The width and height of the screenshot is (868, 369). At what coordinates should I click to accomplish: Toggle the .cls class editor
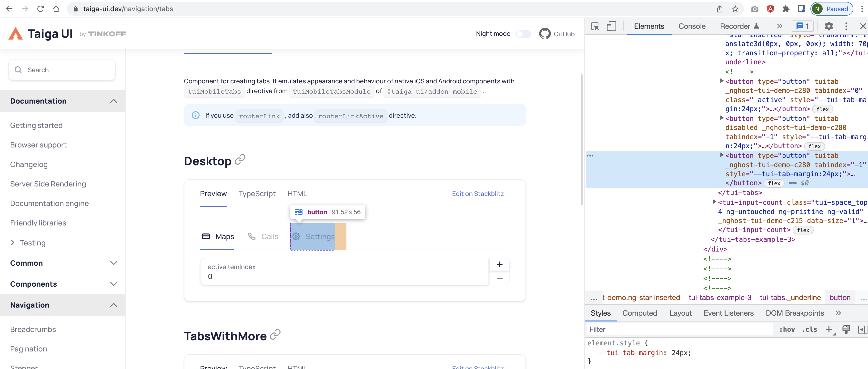[809, 330]
